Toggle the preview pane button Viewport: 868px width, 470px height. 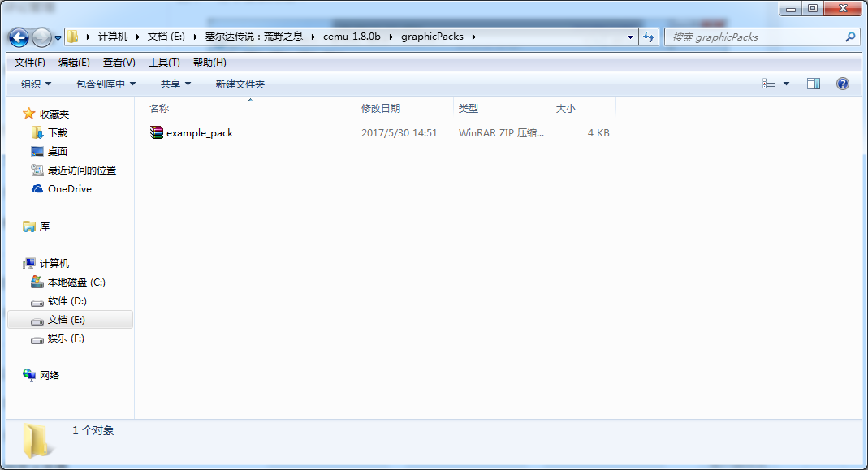814,84
